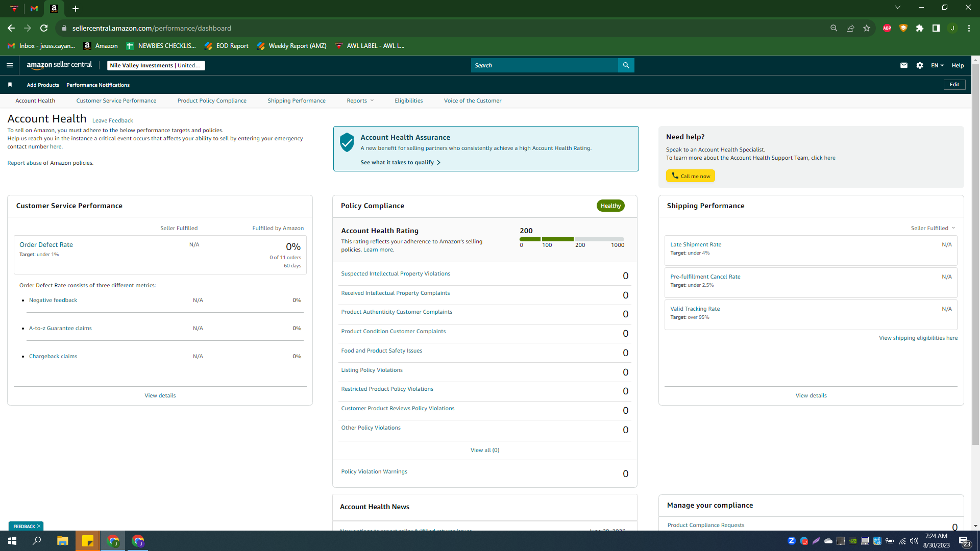Click View details under Customer Service Performance
Screen dimensions: 980x551
click(x=160, y=395)
